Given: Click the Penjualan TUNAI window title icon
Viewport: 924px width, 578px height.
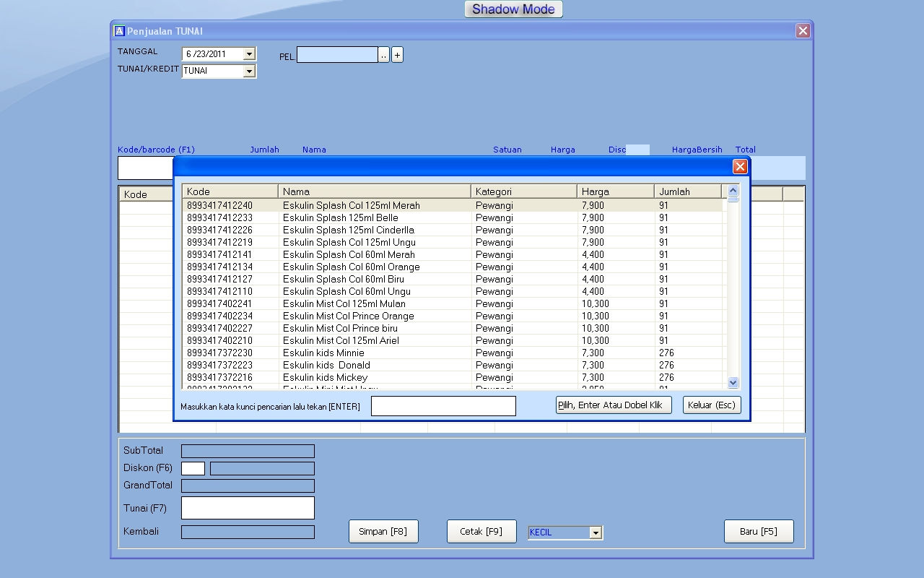Looking at the screenshot, I should [x=119, y=31].
